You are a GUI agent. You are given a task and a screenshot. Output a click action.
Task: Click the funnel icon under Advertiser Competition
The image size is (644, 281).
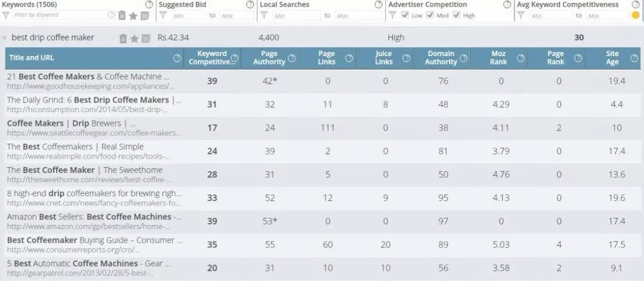pyautogui.click(x=392, y=15)
